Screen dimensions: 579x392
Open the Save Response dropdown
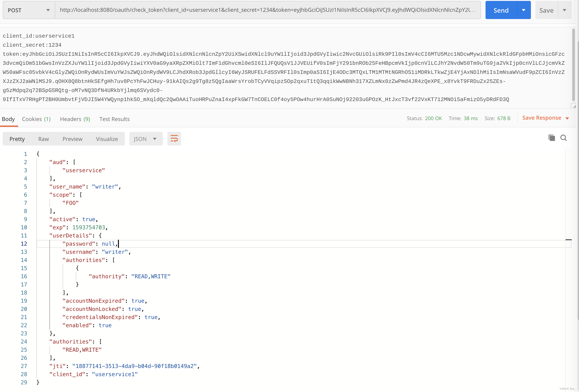tap(545, 118)
